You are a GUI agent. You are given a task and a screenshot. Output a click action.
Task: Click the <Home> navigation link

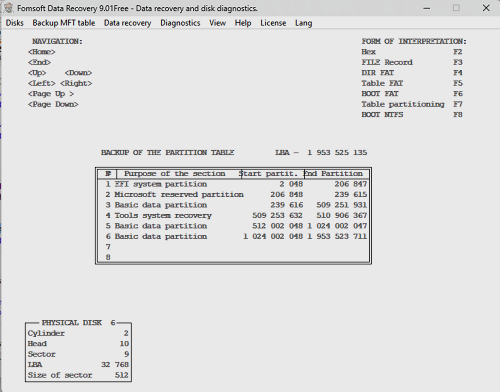click(x=42, y=52)
